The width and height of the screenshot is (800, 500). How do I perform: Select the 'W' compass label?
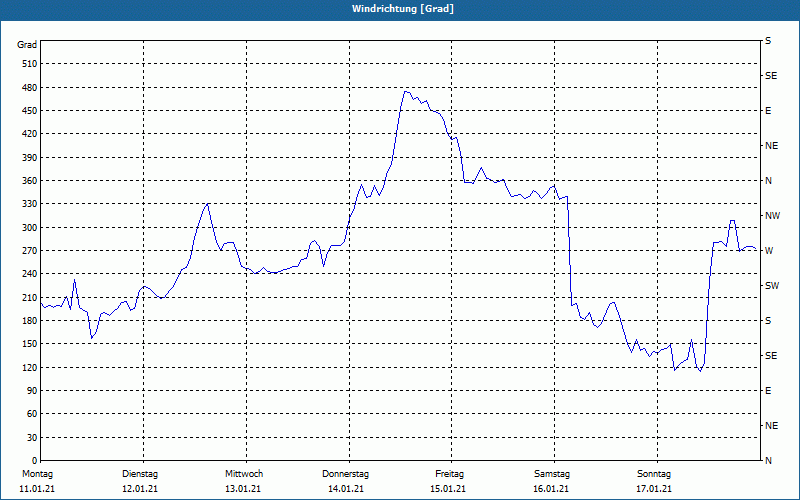(x=769, y=251)
